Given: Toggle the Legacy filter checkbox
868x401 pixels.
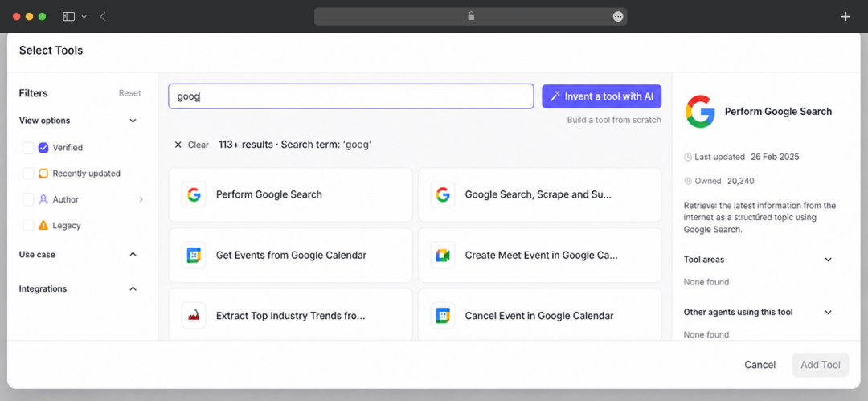Looking at the screenshot, I should point(28,226).
